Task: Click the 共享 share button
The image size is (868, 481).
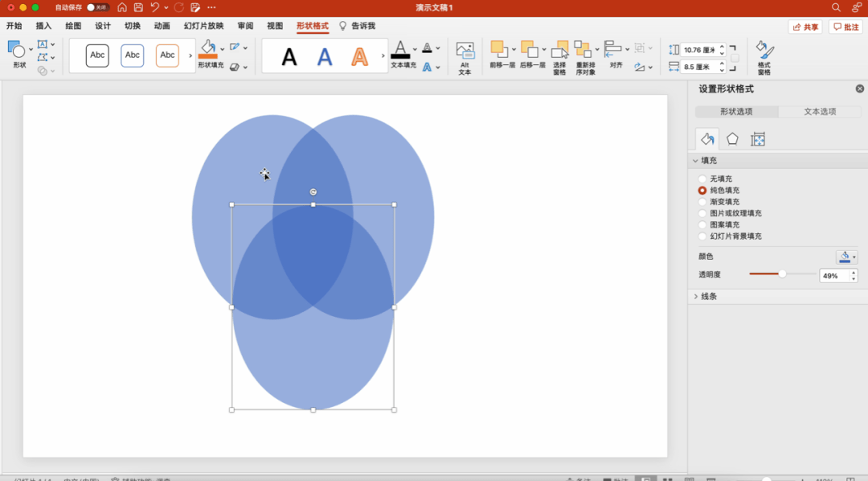Action: coord(805,27)
